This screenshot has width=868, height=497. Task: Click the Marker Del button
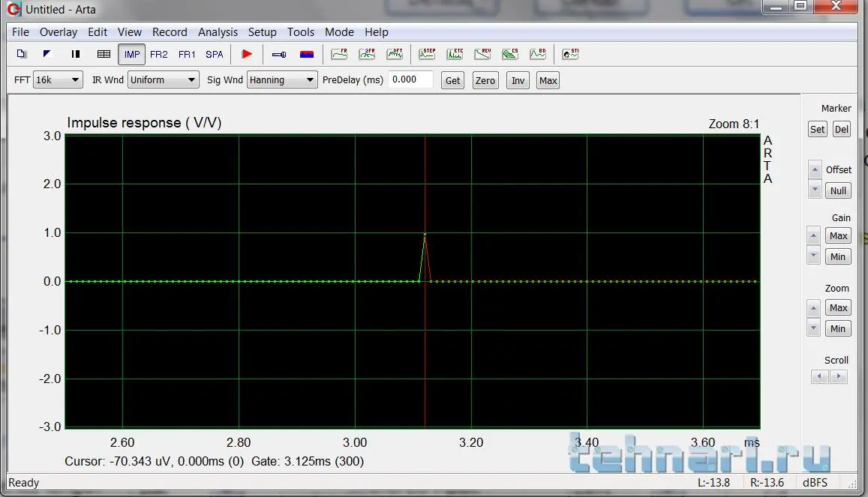pyautogui.click(x=842, y=130)
